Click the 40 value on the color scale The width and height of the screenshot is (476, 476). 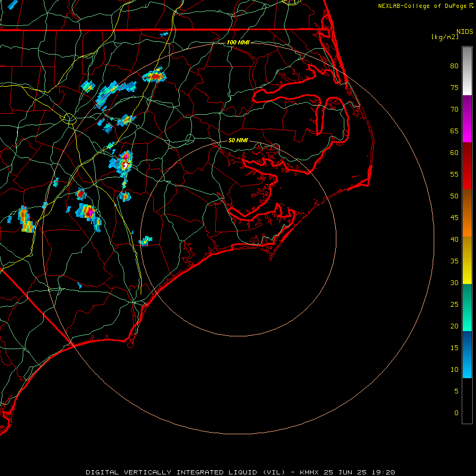point(454,239)
